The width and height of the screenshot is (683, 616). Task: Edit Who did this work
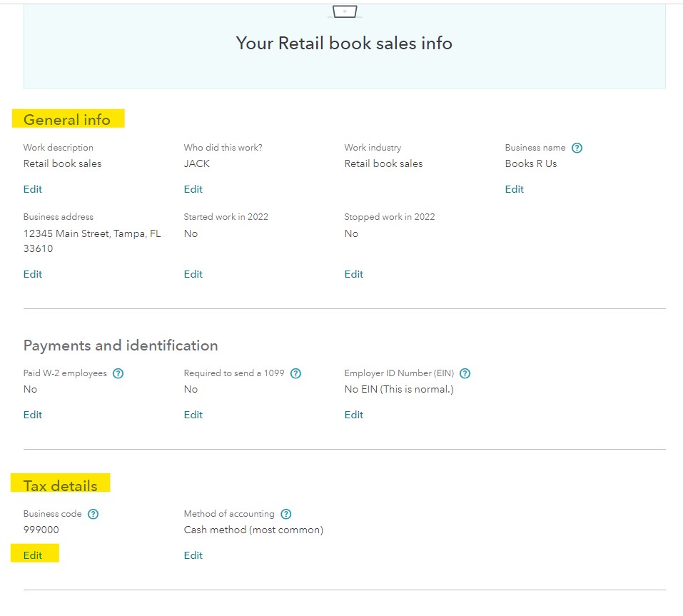(193, 189)
